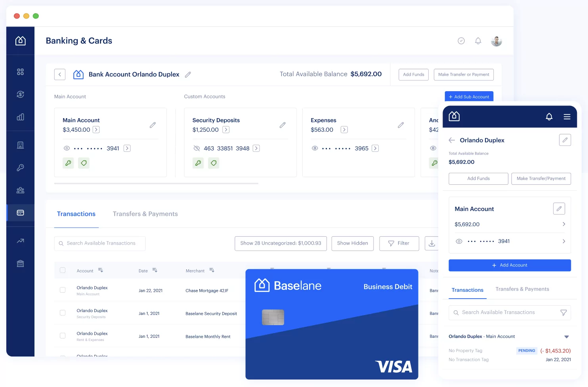Sort transactions by Account column
The width and height of the screenshot is (588, 387).
(100, 270)
